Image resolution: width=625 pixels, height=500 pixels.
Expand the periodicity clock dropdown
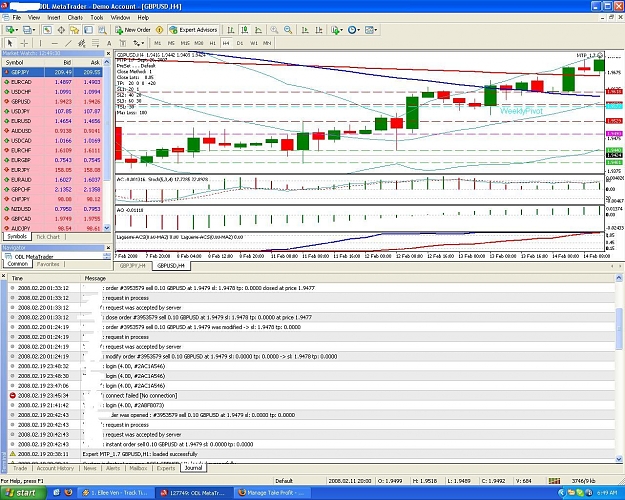click(x=359, y=30)
